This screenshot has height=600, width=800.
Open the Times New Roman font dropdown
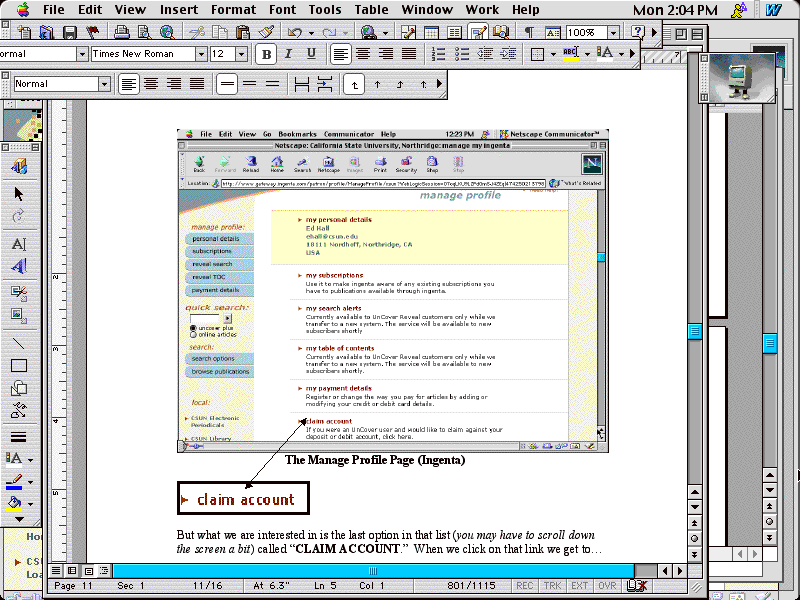201,54
